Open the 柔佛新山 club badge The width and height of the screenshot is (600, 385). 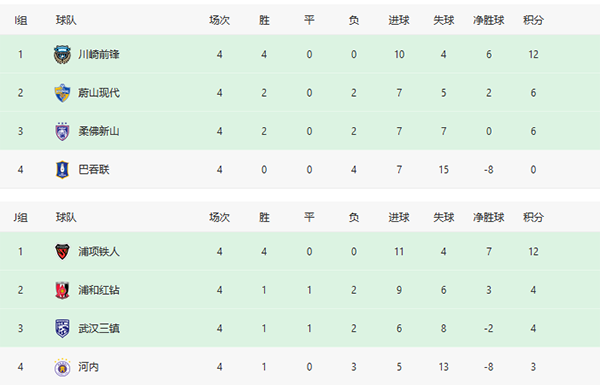pos(62,131)
